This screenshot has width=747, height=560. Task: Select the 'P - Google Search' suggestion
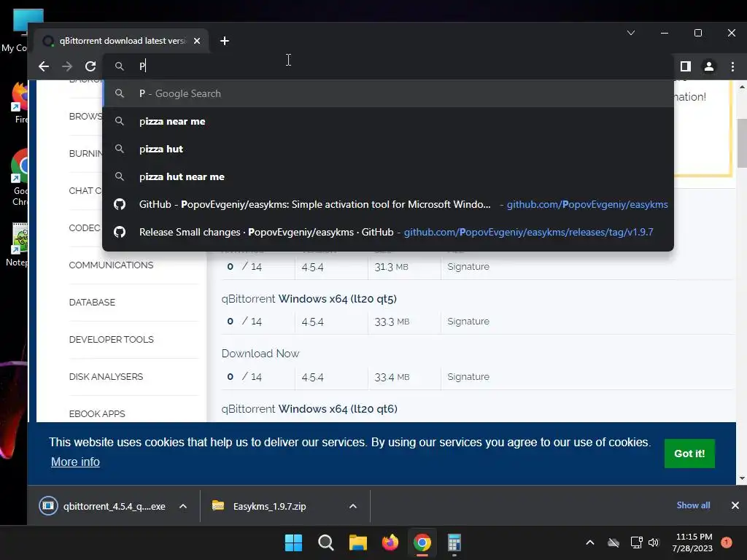pos(388,93)
